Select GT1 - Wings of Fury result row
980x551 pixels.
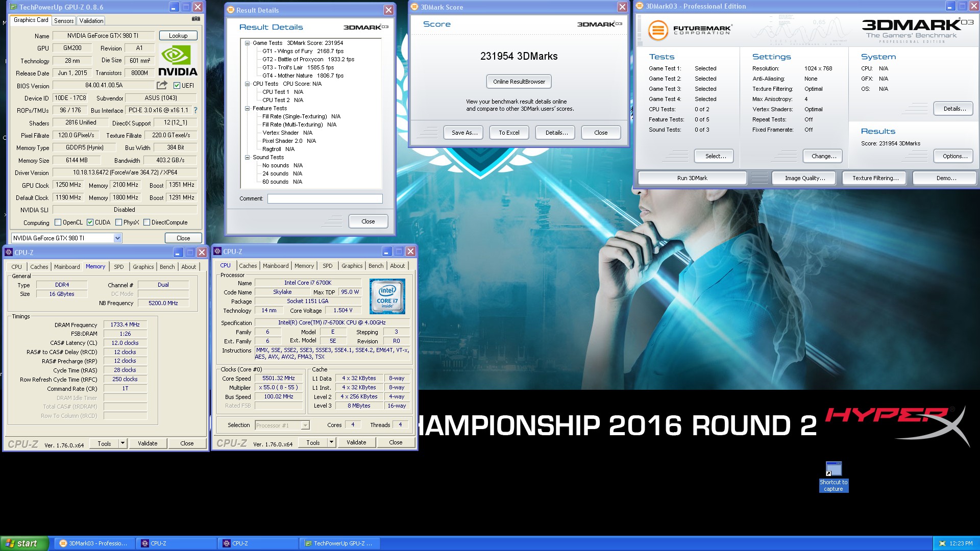pyautogui.click(x=303, y=51)
